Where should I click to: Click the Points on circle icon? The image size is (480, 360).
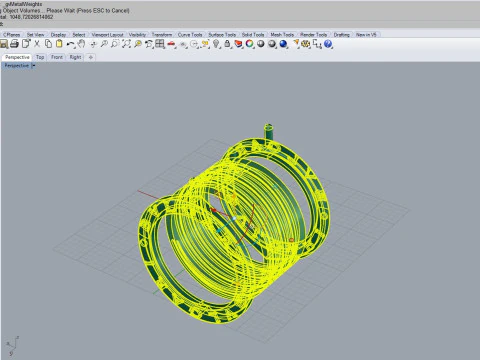[194, 44]
